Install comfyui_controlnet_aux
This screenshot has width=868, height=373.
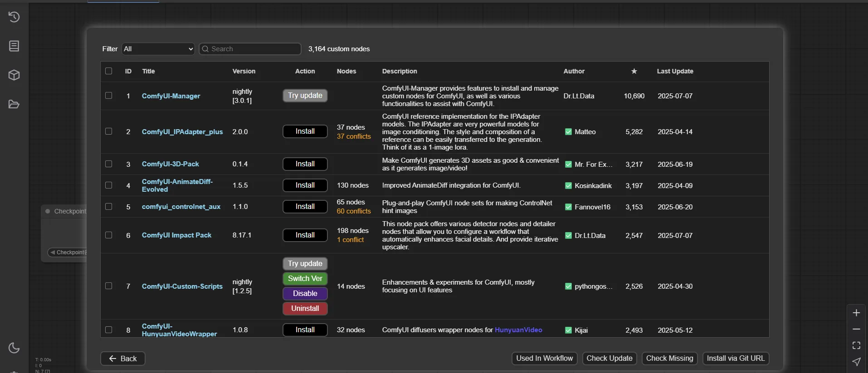305,207
